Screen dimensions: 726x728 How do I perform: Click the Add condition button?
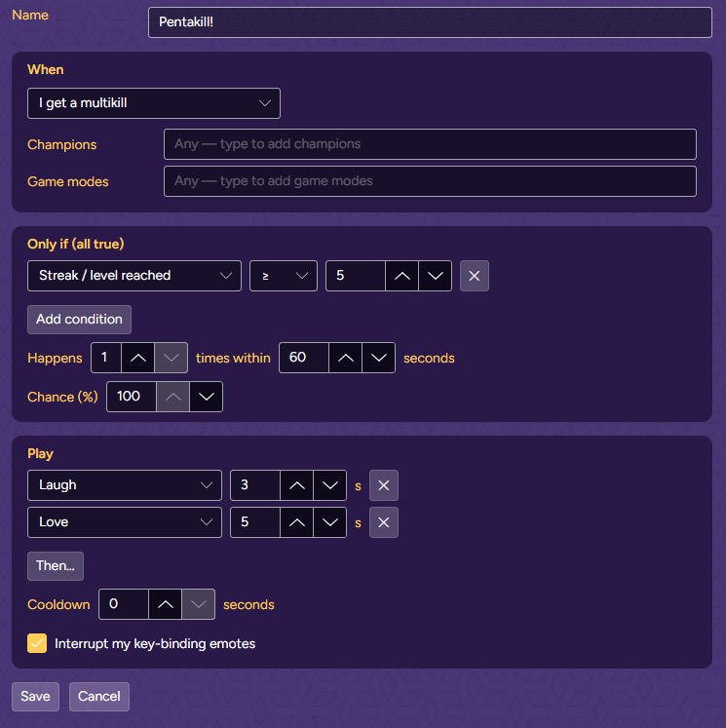(79, 320)
